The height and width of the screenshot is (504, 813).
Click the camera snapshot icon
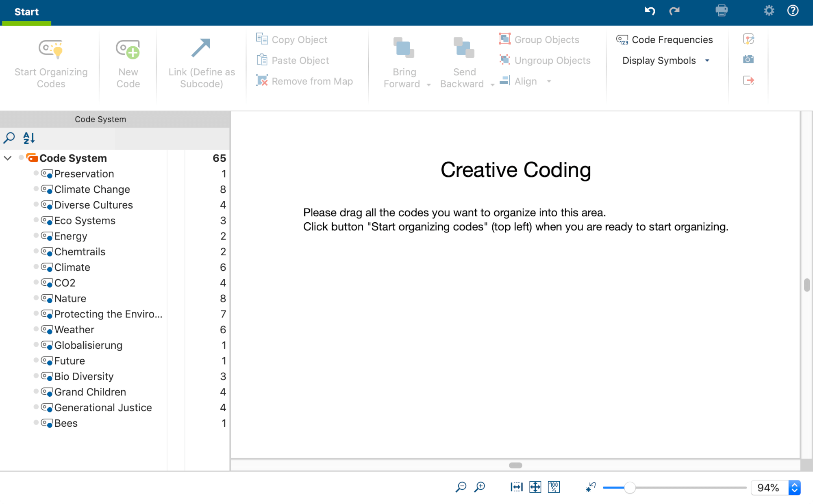pyautogui.click(x=748, y=59)
